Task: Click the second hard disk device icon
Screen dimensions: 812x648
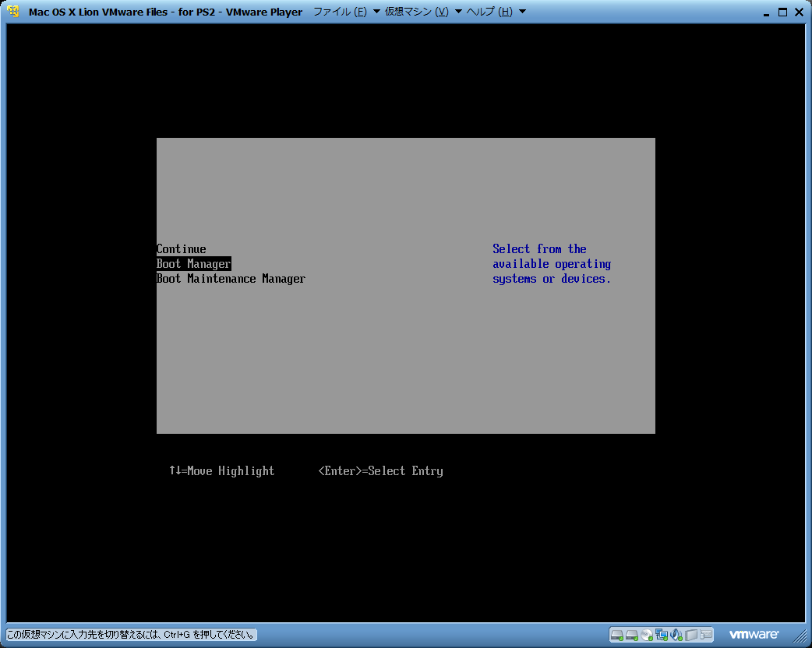Action: pos(632,635)
